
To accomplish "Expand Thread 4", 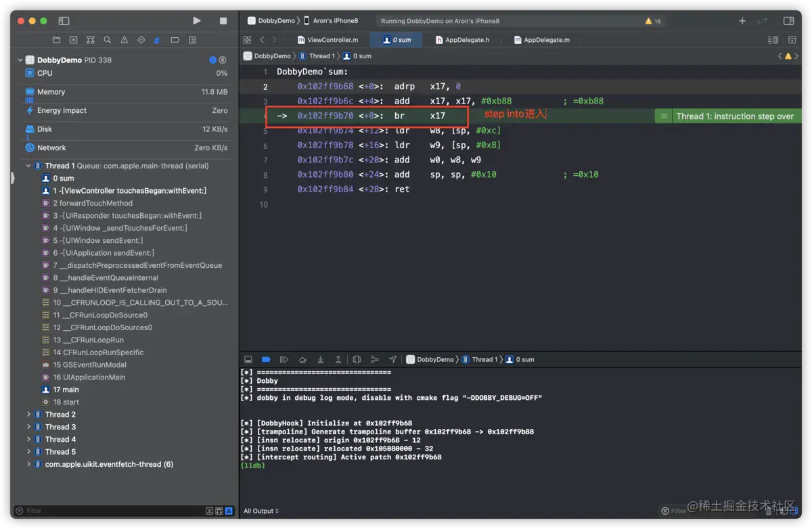I will point(28,440).
